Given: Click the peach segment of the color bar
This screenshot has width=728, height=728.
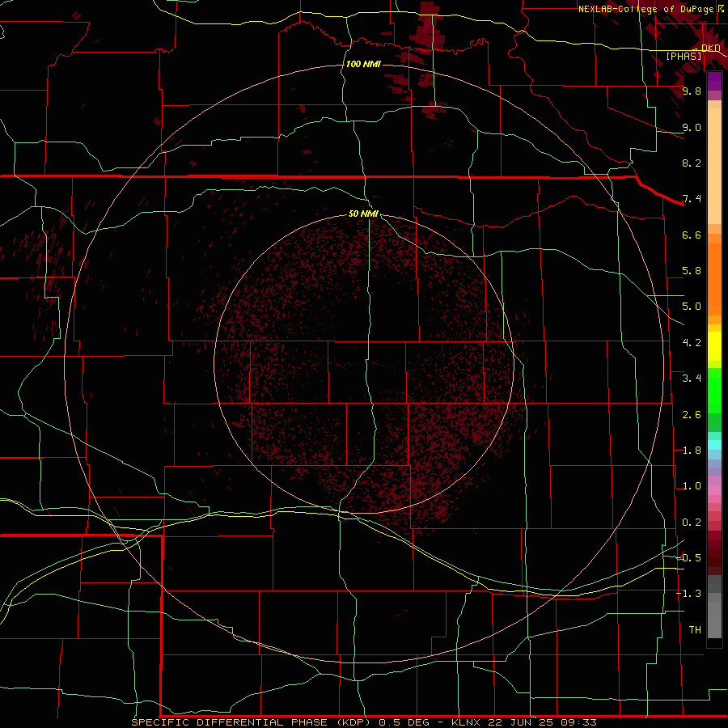Looking at the screenshot, I should 714,166.
